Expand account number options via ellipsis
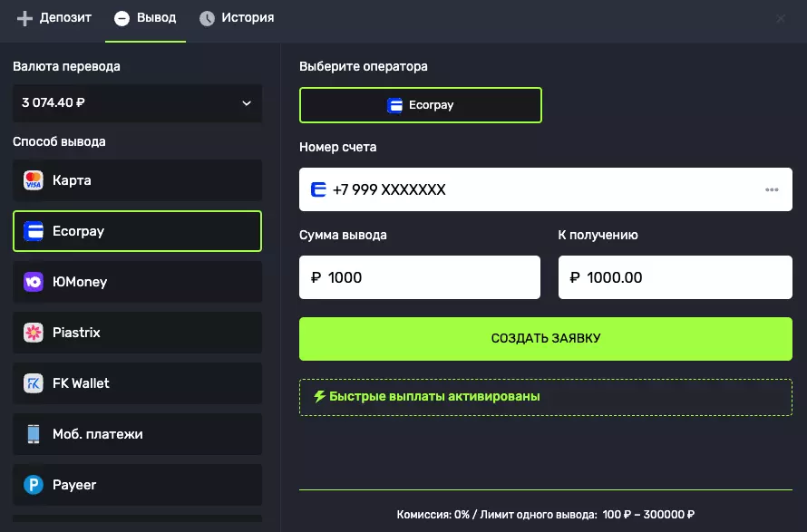The height and width of the screenshot is (532, 807). 772,189
